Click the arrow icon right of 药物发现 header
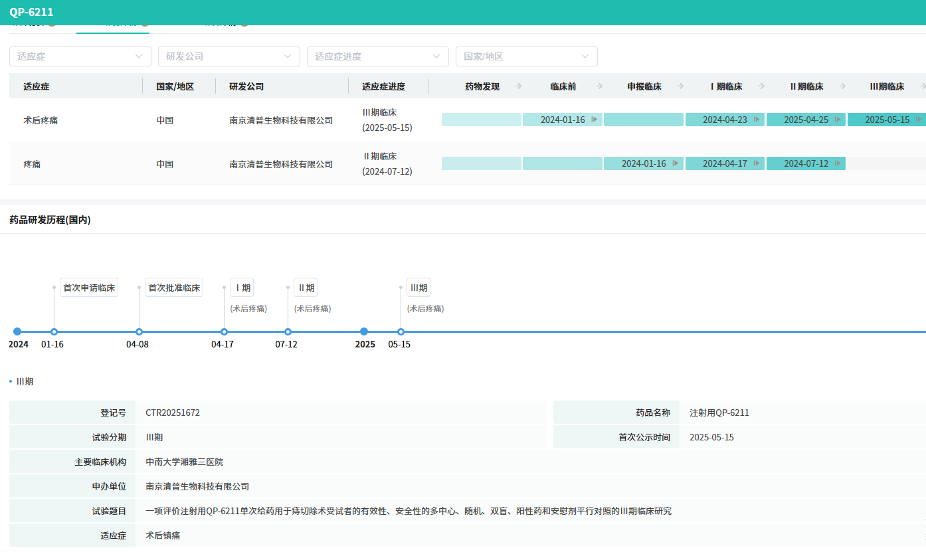 pyautogui.click(x=519, y=86)
